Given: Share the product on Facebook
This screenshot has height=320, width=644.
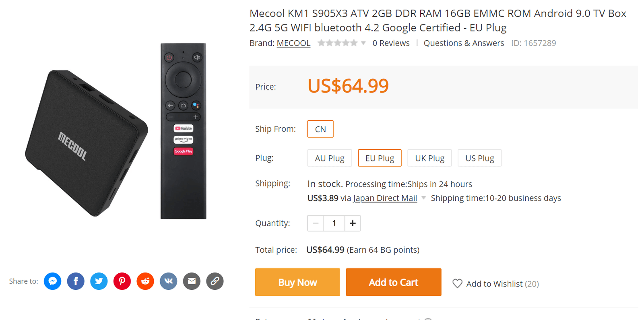Looking at the screenshot, I should [x=76, y=281].
